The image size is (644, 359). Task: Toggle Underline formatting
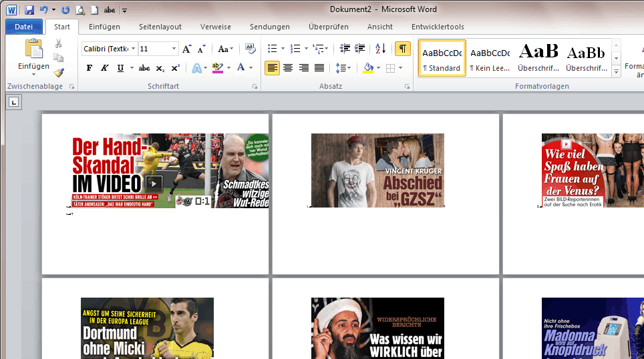tap(120, 68)
